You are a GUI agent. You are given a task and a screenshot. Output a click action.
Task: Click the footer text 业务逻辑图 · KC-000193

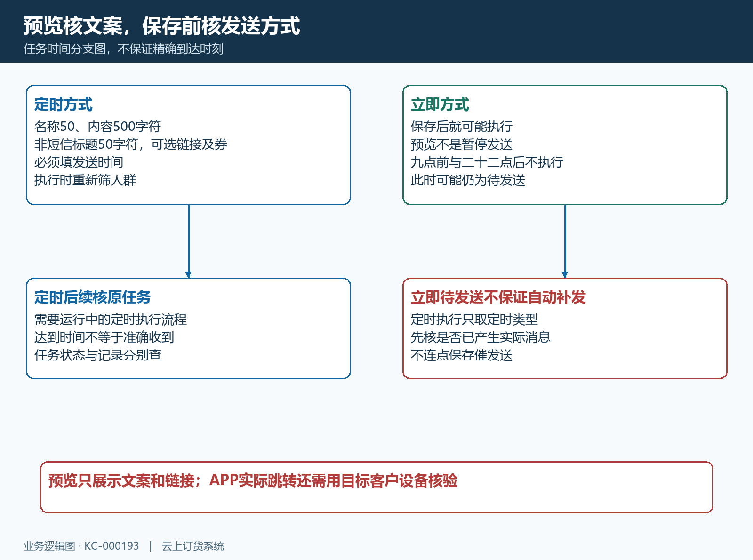[x=81, y=546]
